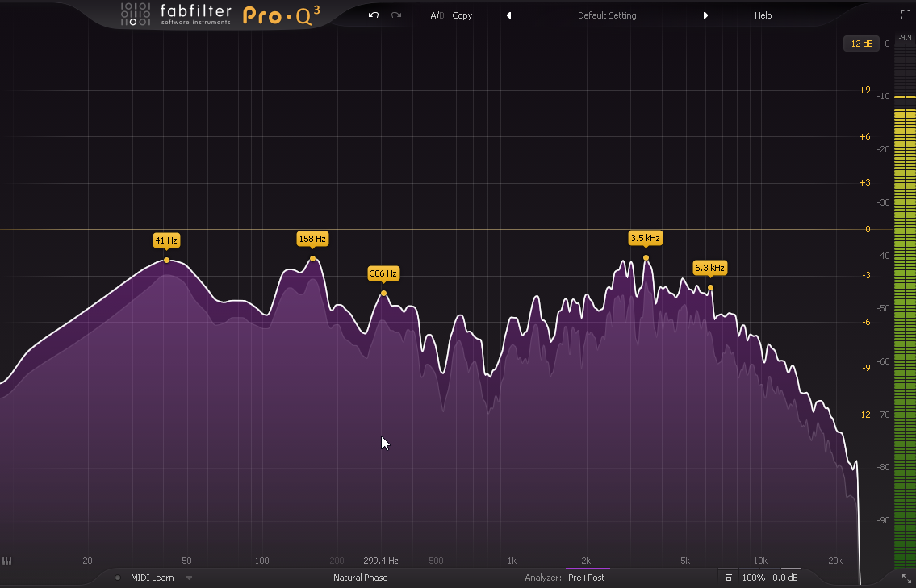Open the Pre+Post analyzer settings
The height and width of the screenshot is (588, 916).
point(586,578)
